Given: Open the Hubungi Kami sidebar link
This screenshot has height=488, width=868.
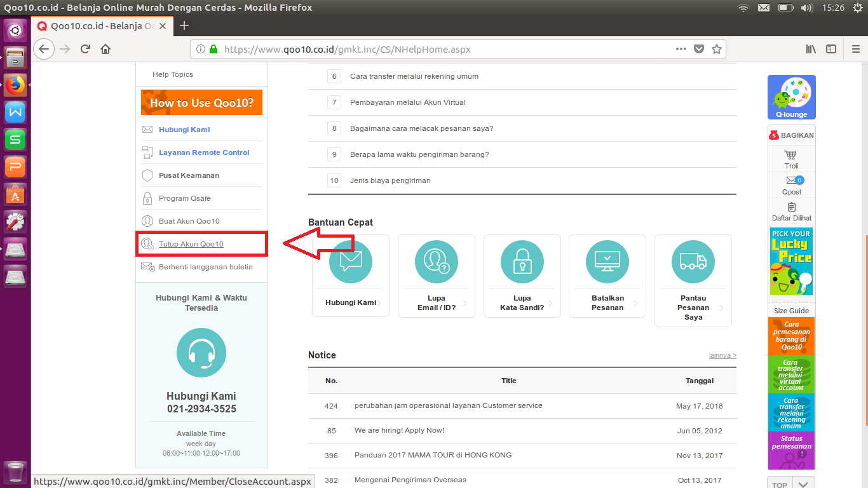Looking at the screenshot, I should (x=184, y=130).
